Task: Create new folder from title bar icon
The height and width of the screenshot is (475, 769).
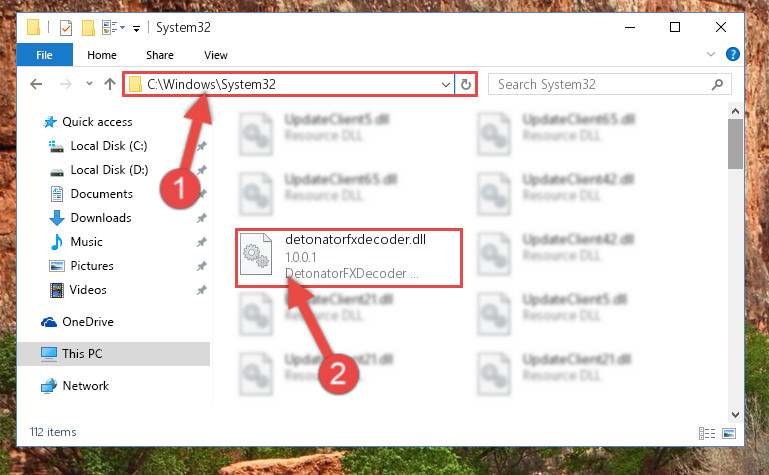Action: (88, 27)
